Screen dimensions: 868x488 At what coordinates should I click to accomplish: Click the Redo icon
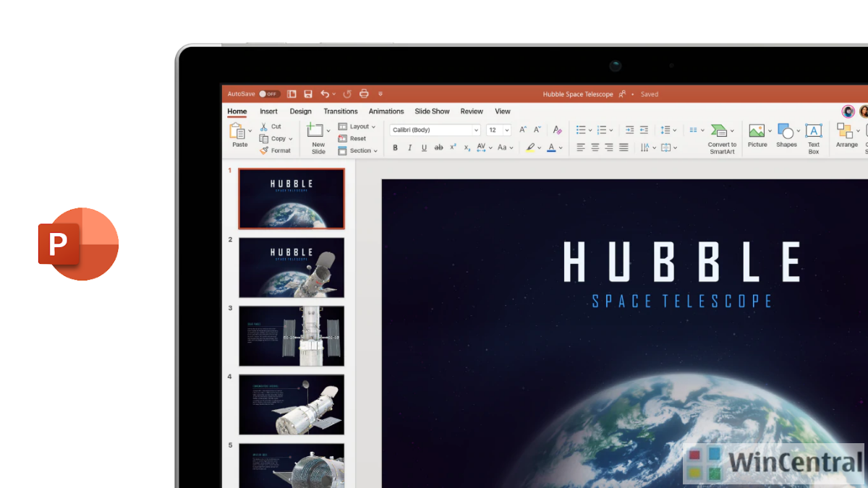(x=347, y=94)
